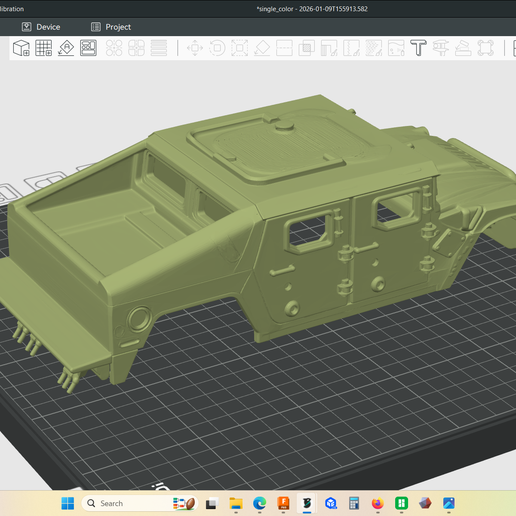Launch Firefox from the taskbar
This screenshot has height=516, width=516.
[378, 503]
